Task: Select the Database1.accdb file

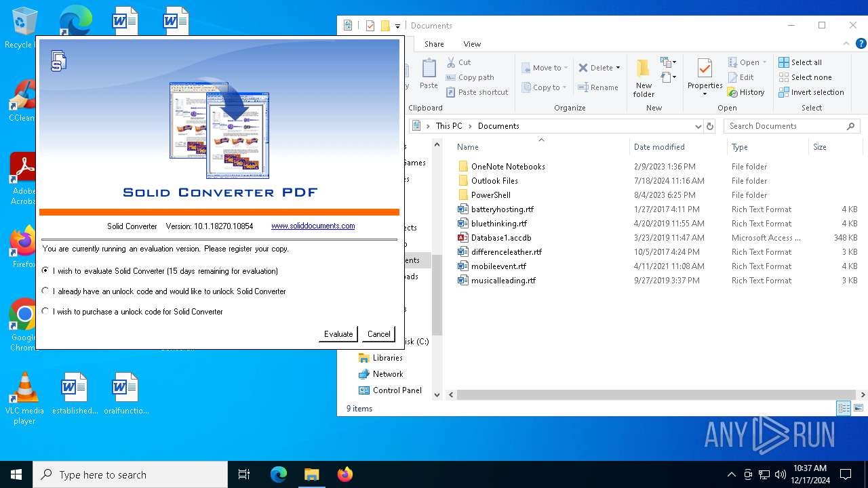Action: (x=501, y=238)
